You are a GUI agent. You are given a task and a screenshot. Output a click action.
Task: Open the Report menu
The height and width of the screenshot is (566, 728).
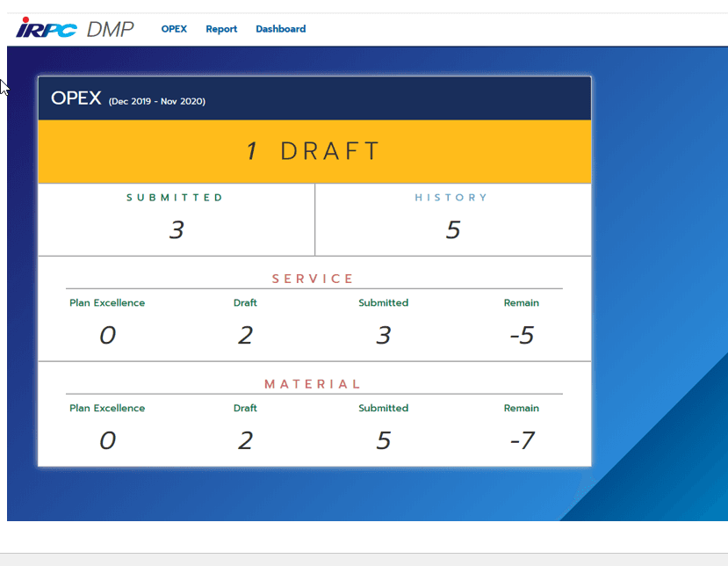tap(221, 29)
